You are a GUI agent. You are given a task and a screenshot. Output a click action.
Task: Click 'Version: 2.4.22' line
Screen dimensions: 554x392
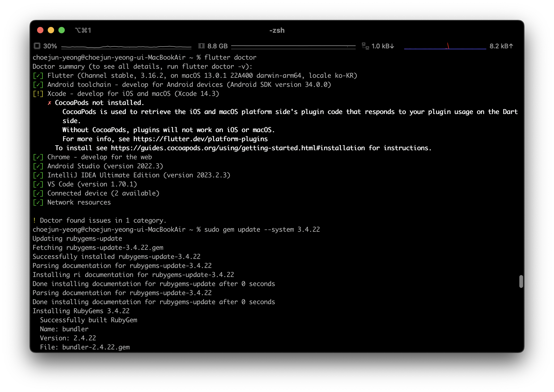68,338
